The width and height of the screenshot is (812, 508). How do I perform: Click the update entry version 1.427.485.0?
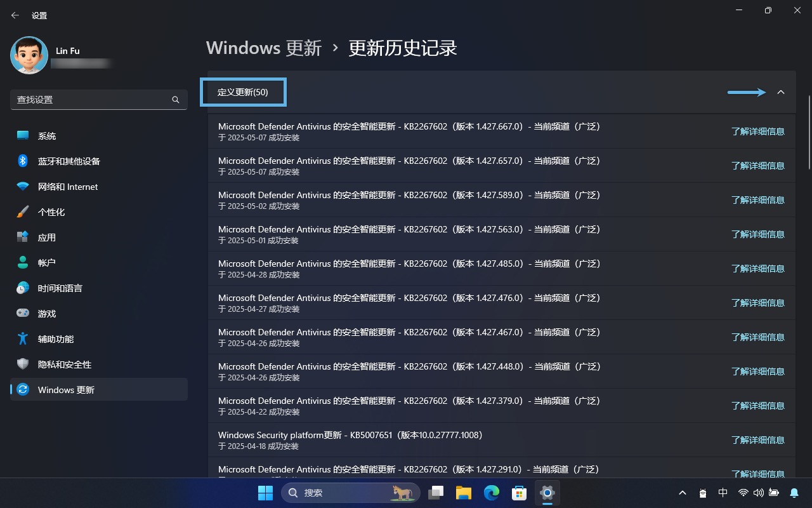[x=501, y=269]
